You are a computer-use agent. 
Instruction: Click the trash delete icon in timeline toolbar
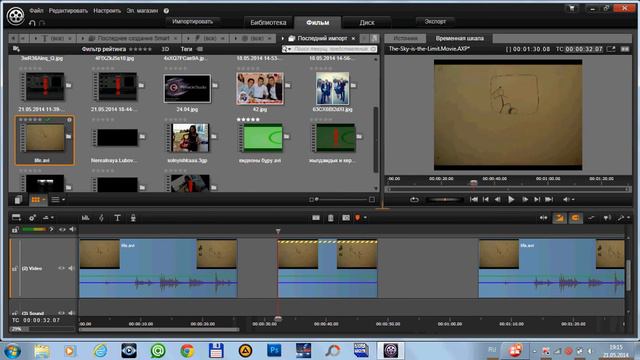(x=331, y=218)
